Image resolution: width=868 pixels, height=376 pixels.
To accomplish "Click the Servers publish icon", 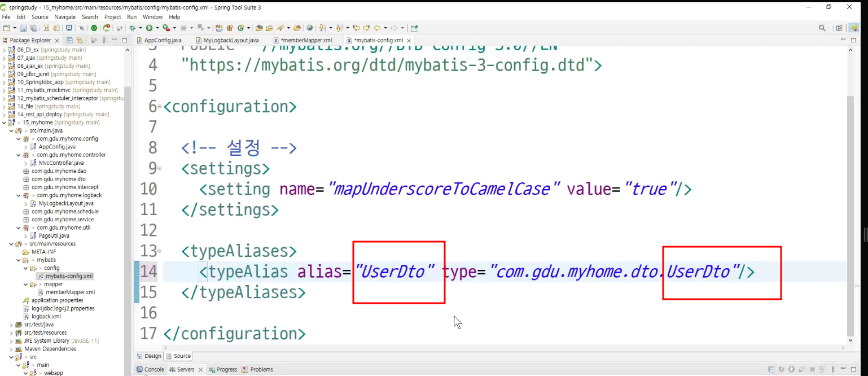I will (x=823, y=369).
